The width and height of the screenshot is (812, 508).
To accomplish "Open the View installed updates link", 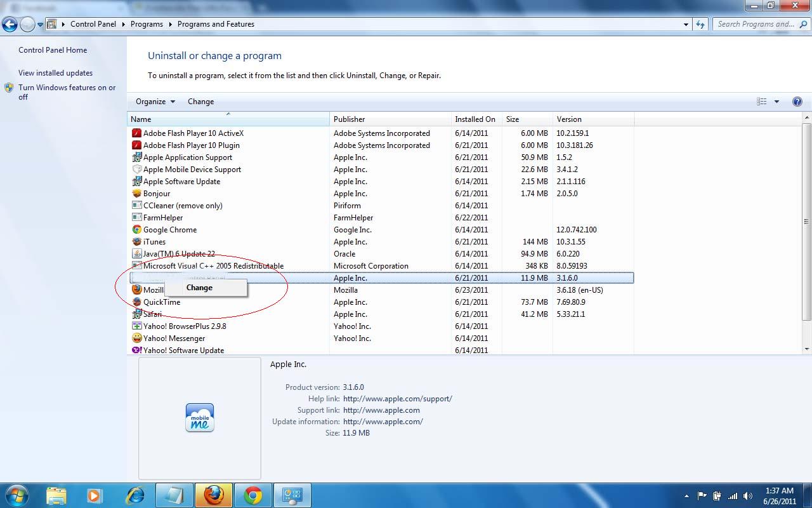I will pos(55,73).
